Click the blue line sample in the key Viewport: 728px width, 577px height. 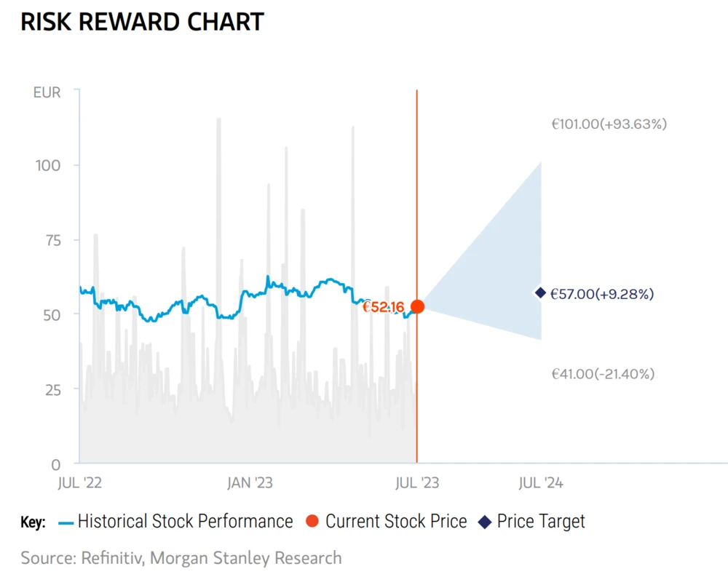66,522
